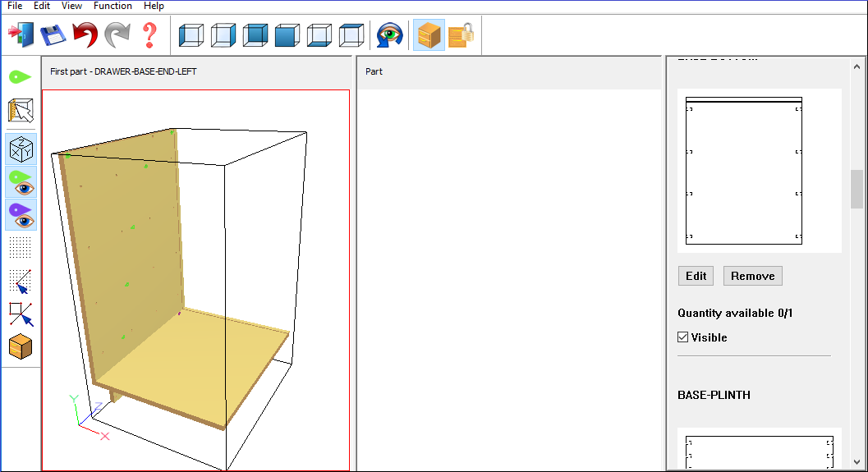The height and width of the screenshot is (472, 868).
Task: Open the File menu
Action: (x=15, y=6)
